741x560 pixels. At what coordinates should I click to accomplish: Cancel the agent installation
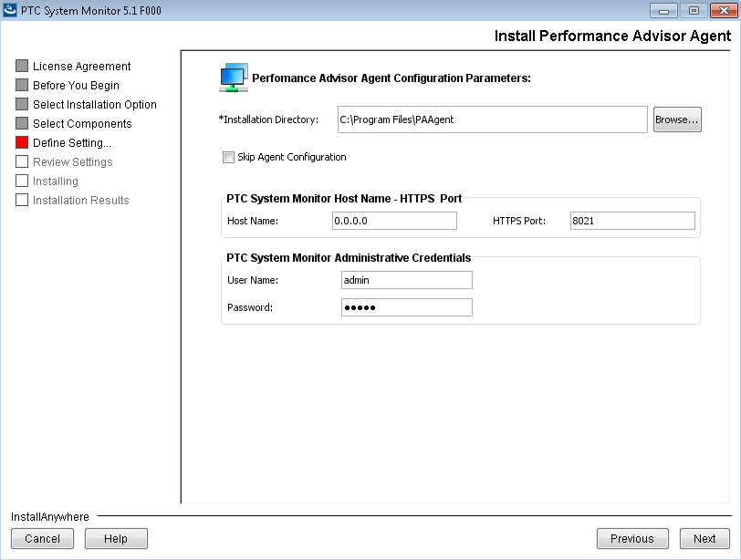[42, 538]
